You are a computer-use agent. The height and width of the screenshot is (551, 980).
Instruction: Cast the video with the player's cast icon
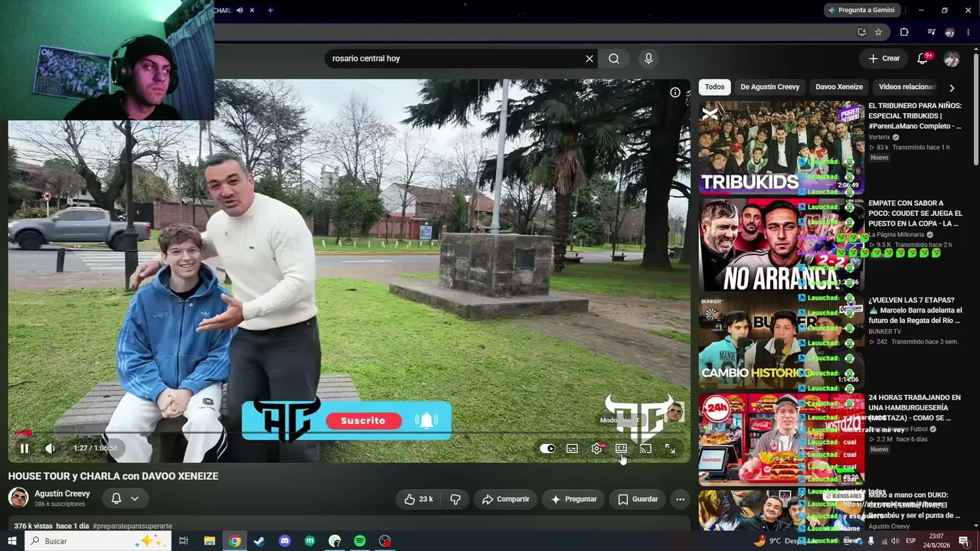(x=645, y=448)
